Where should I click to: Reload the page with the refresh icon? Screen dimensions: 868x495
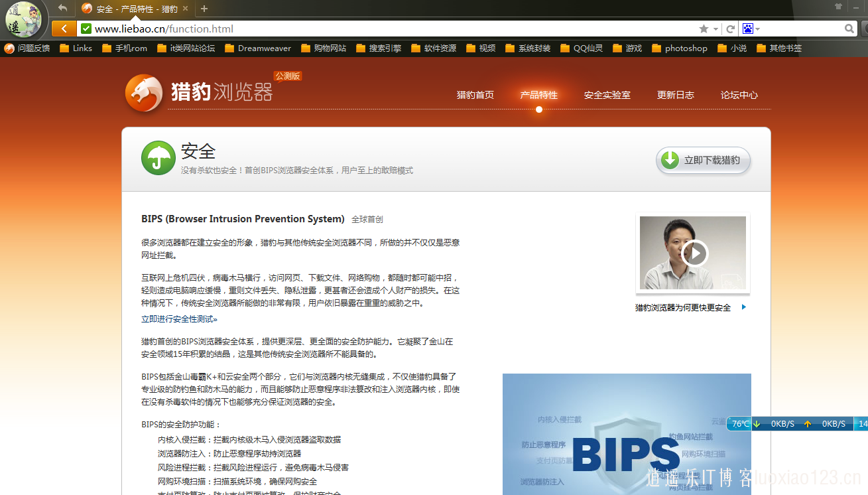(x=731, y=29)
